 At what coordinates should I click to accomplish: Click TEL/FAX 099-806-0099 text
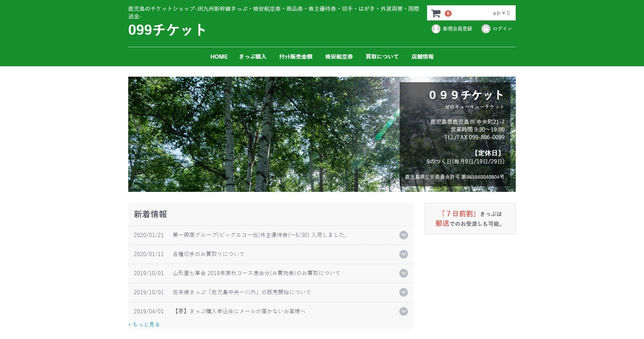pos(474,137)
